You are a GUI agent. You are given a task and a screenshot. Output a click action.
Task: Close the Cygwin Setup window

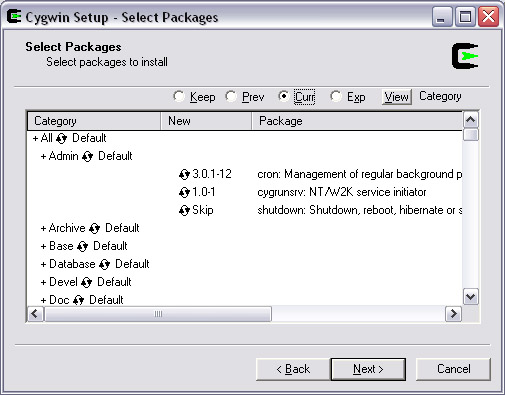pos(488,17)
